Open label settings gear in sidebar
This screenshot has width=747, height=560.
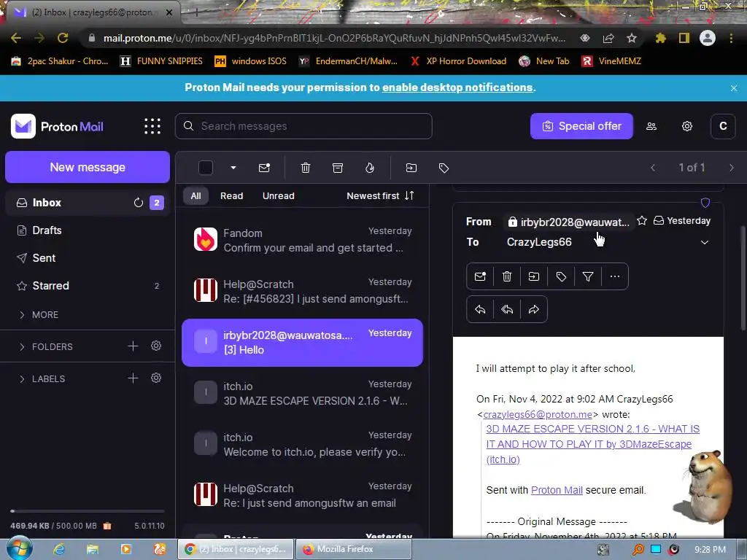tap(156, 378)
